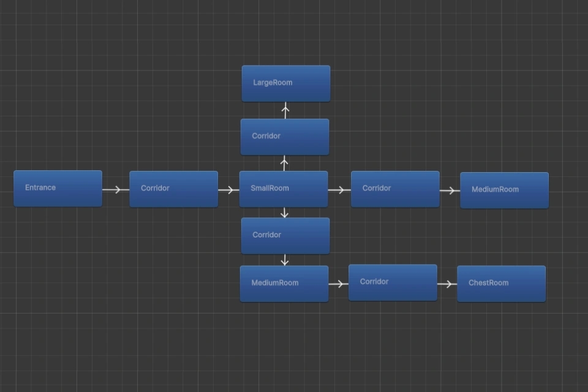The height and width of the screenshot is (392, 588).
Task: Click the Corridor node directly below LargeRoom
Action: pyautogui.click(x=285, y=137)
